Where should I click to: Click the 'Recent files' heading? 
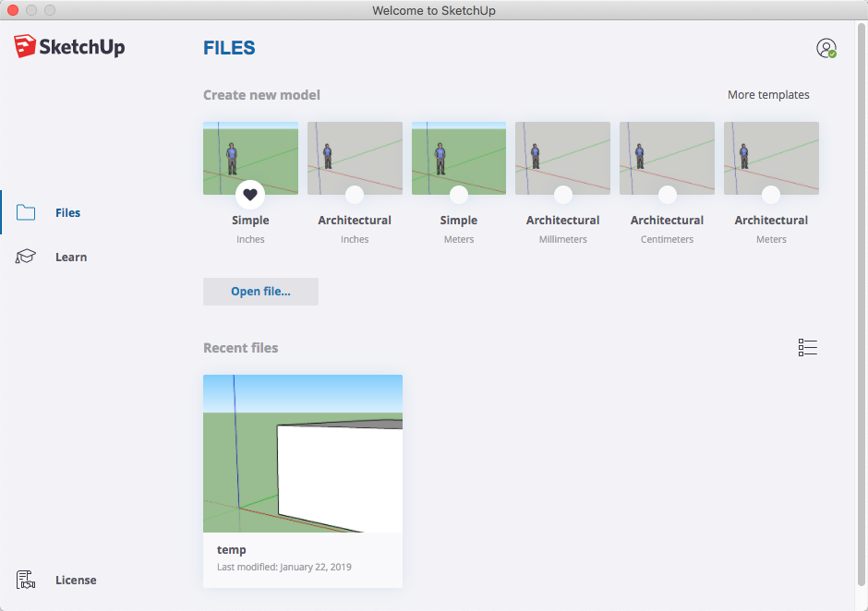(241, 348)
